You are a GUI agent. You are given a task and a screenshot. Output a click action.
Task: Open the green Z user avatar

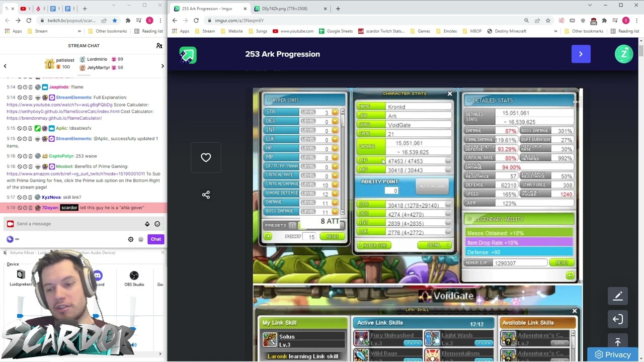click(x=624, y=54)
